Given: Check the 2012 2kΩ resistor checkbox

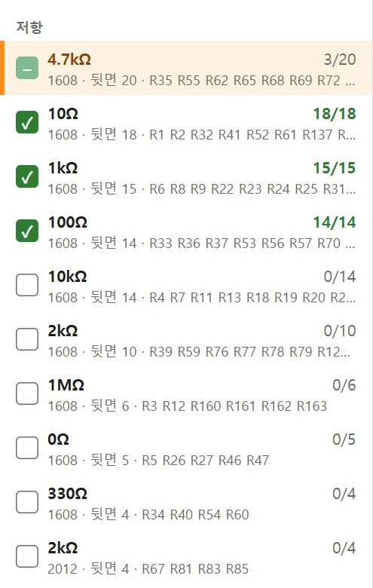Looking at the screenshot, I should point(27,556).
